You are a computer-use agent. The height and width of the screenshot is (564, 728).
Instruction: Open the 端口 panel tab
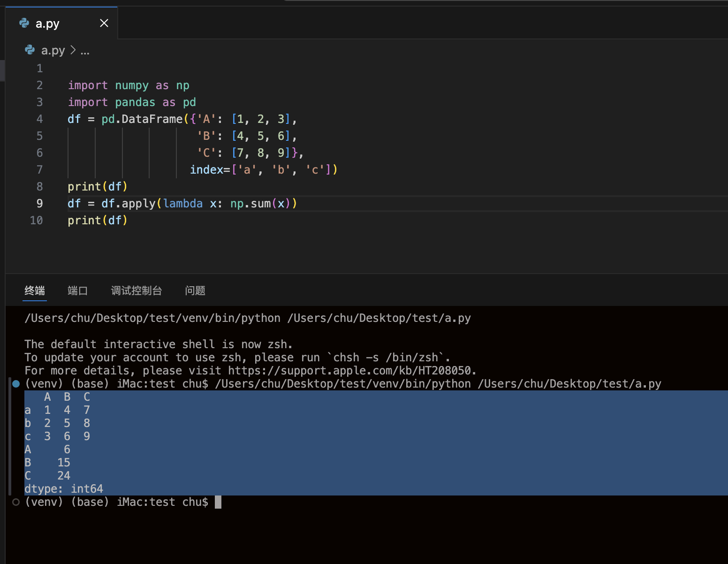tap(77, 290)
